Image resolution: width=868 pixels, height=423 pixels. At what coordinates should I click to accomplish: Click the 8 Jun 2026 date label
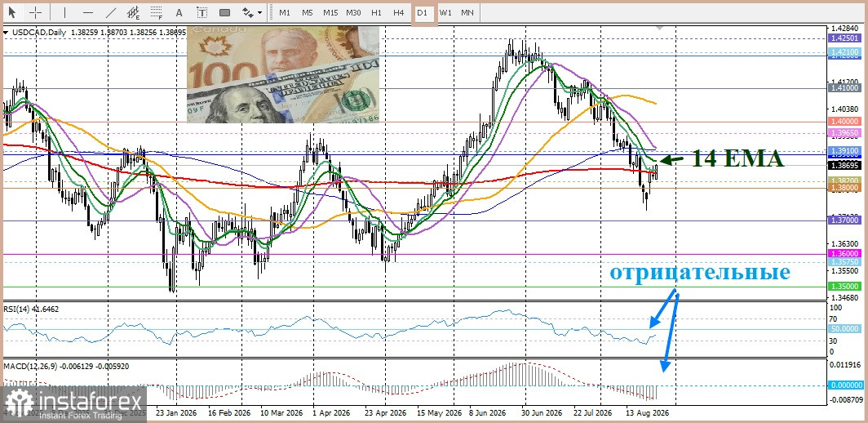click(487, 413)
